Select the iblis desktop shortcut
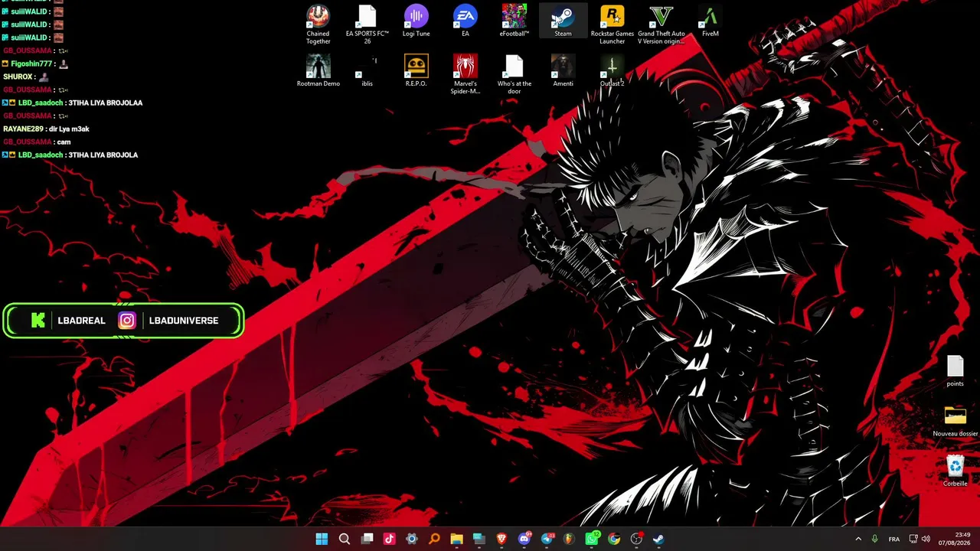 (367, 71)
